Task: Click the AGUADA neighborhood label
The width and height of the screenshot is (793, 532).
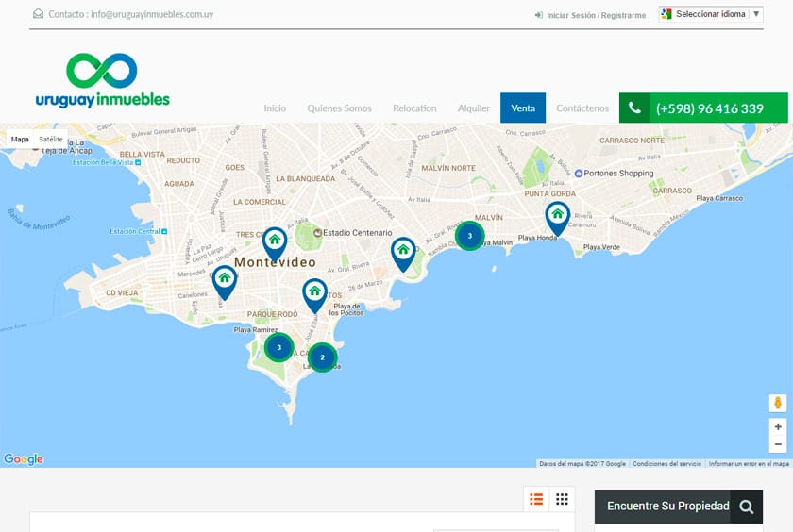Action: coord(179,184)
